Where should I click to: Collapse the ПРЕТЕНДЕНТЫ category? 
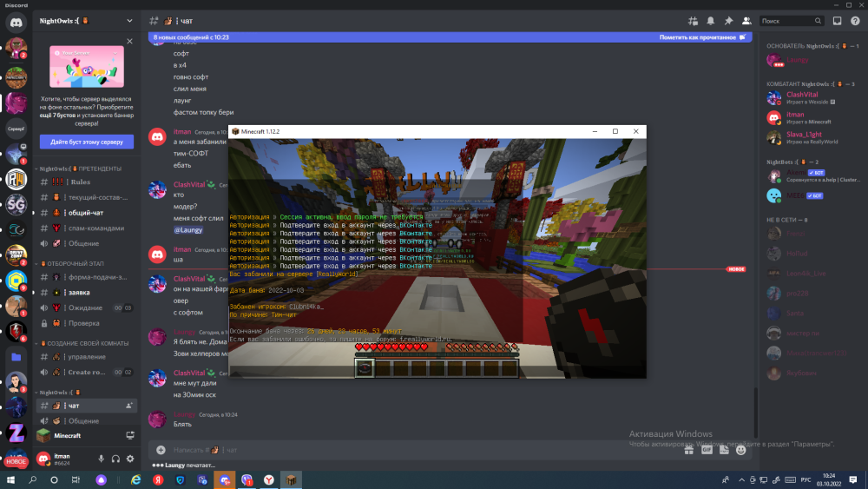tap(80, 169)
